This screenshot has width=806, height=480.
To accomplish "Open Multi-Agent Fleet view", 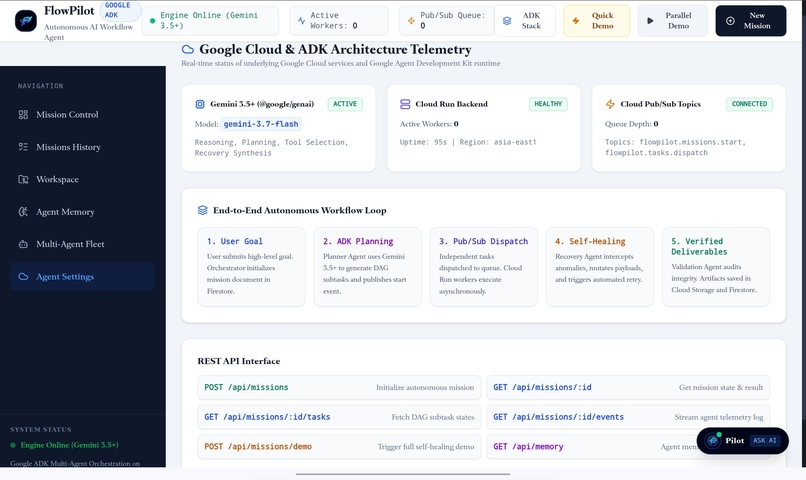I will coord(82,244).
